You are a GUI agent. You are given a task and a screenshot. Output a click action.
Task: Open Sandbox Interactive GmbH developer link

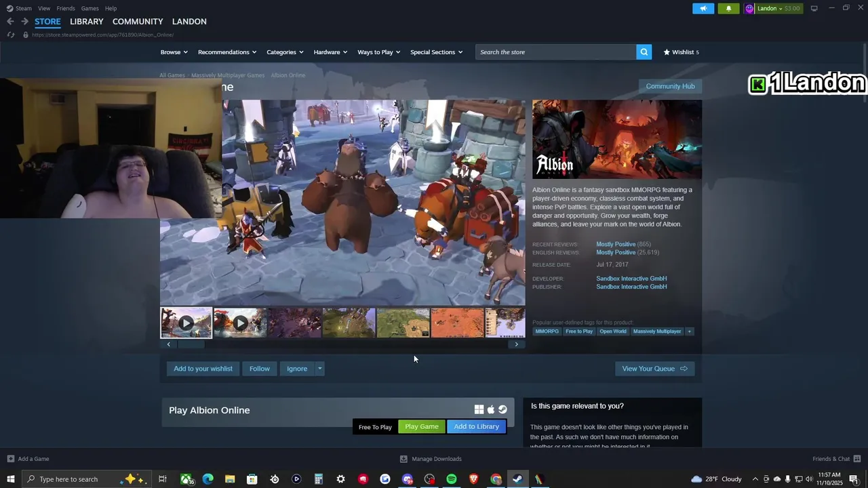pyautogui.click(x=631, y=279)
